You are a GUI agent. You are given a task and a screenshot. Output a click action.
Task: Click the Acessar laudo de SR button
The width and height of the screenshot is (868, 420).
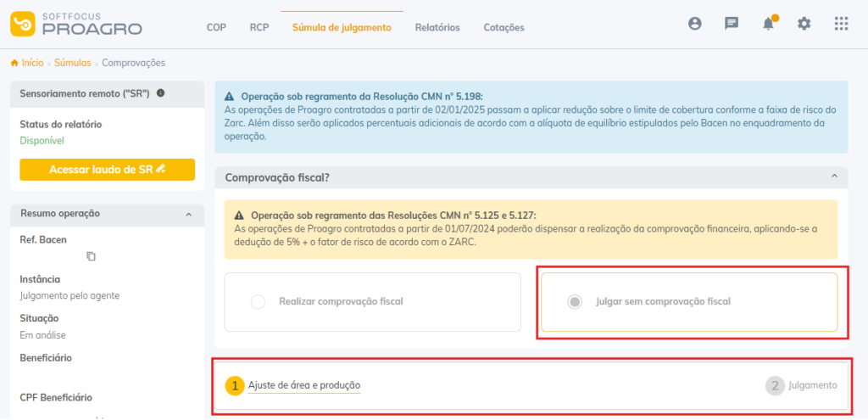(x=108, y=170)
